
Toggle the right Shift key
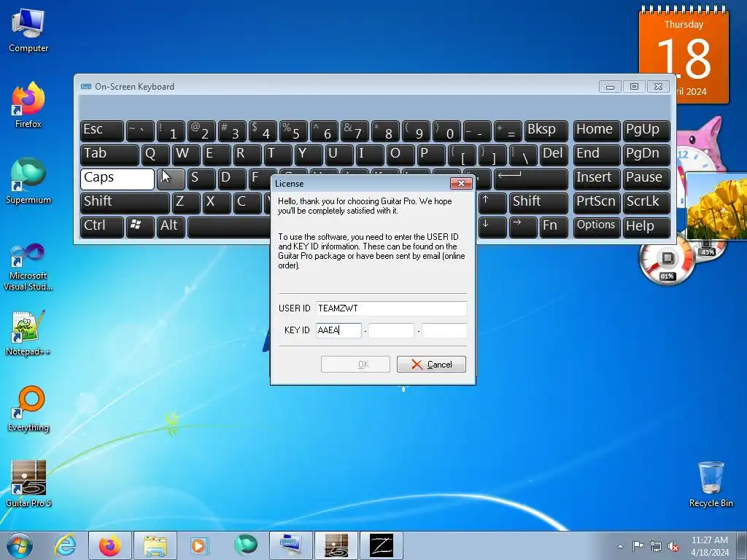[538, 203]
